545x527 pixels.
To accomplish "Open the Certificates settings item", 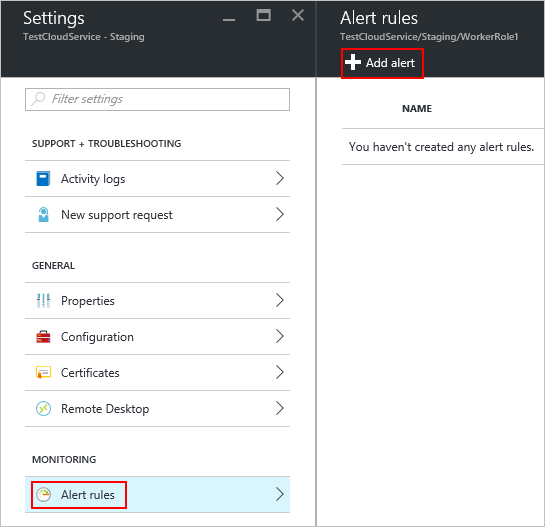I will pos(157,372).
